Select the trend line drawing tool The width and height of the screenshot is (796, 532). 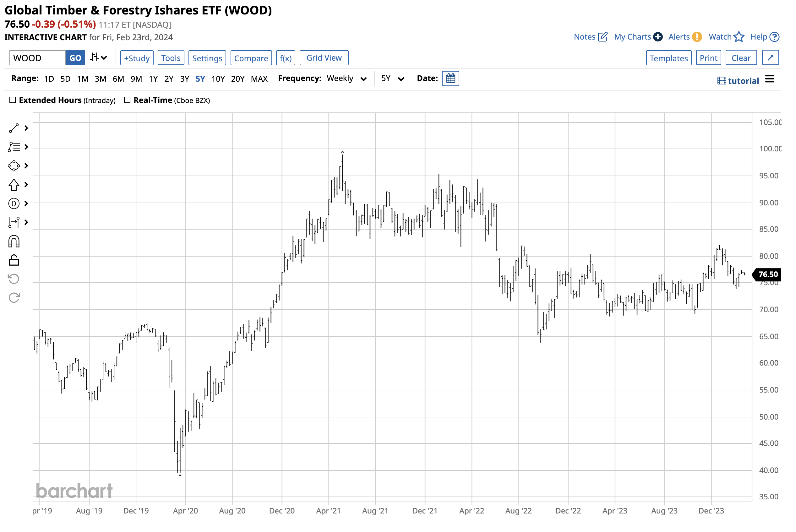point(14,128)
